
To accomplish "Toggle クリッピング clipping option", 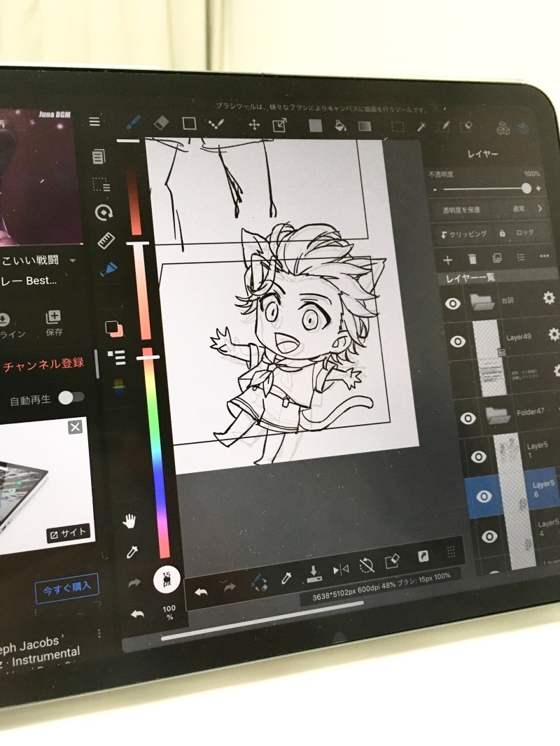I will pyautogui.click(x=464, y=234).
